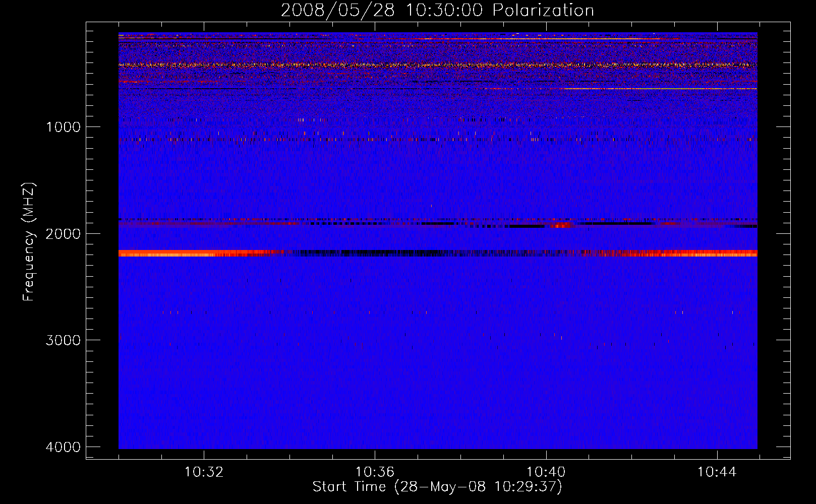Click the 10:44 time tick label
The height and width of the screenshot is (504, 816).
[717, 472]
